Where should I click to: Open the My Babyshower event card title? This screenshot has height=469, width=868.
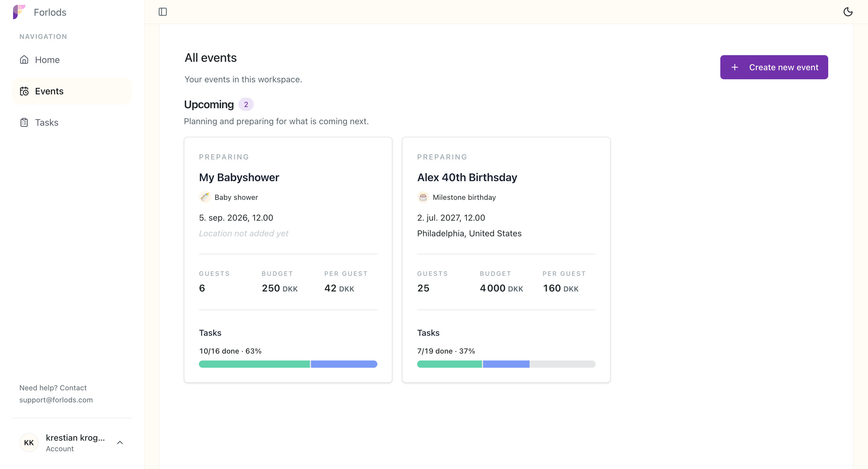(x=239, y=177)
